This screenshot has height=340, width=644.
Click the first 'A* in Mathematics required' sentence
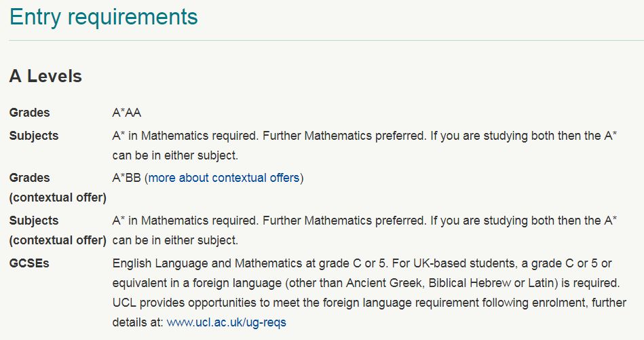click(x=186, y=136)
